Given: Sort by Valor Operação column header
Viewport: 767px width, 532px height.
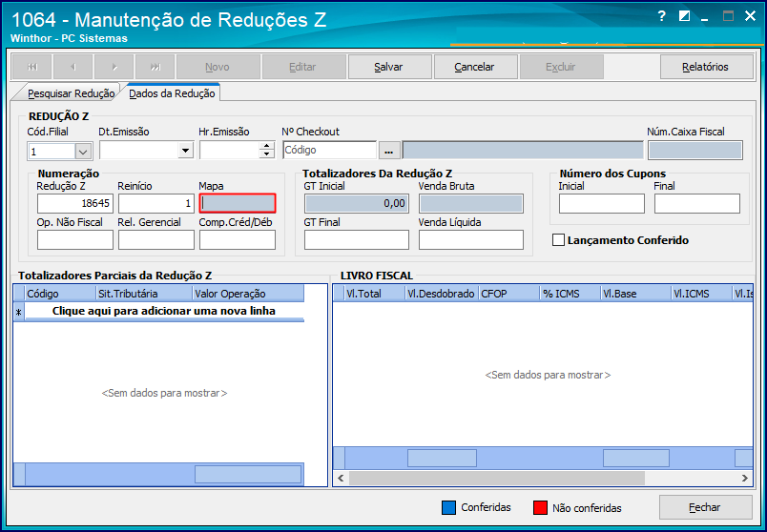Looking at the screenshot, I should (x=248, y=294).
